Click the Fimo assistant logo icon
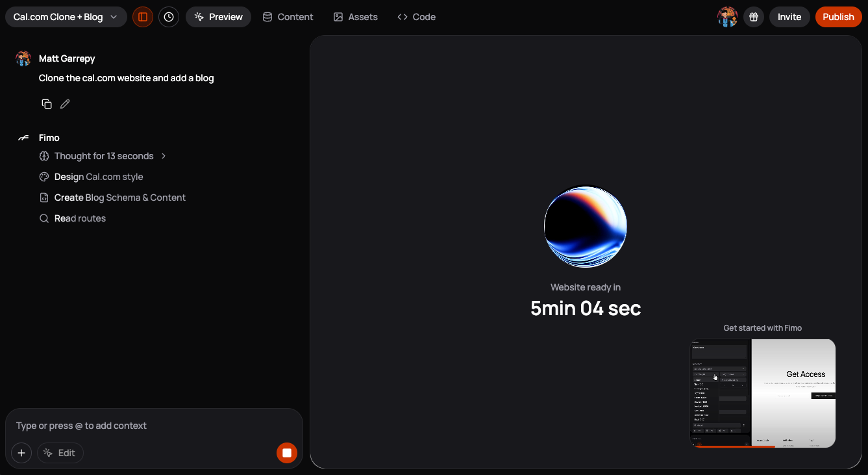The image size is (868, 475). click(x=23, y=137)
